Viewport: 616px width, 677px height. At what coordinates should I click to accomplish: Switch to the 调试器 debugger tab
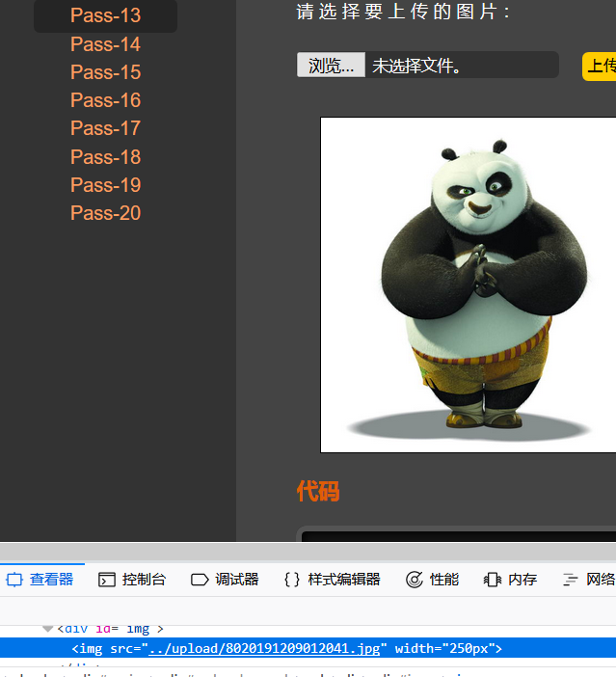(225, 579)
